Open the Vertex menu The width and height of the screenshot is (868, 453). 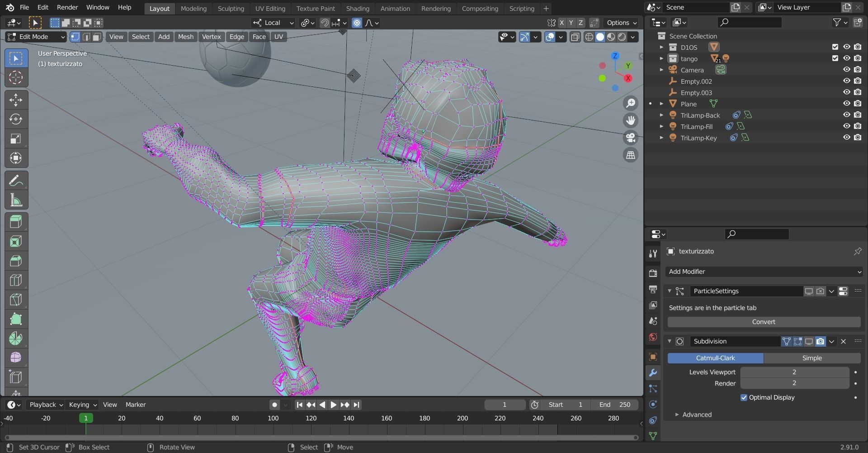(211, 37)
